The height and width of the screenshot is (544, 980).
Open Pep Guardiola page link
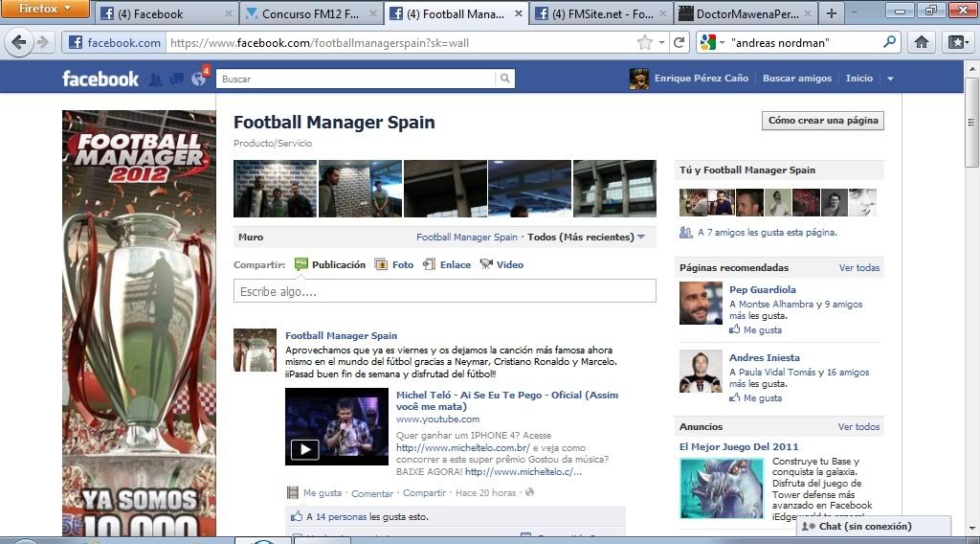(763, 289)
